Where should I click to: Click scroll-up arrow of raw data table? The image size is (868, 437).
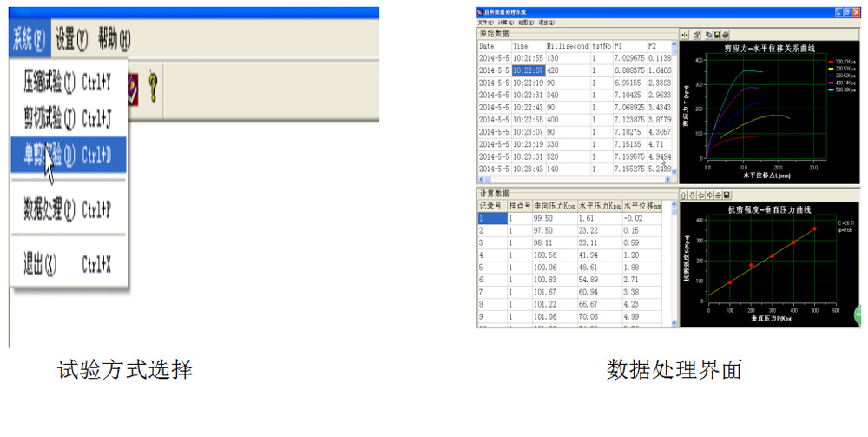674,44
